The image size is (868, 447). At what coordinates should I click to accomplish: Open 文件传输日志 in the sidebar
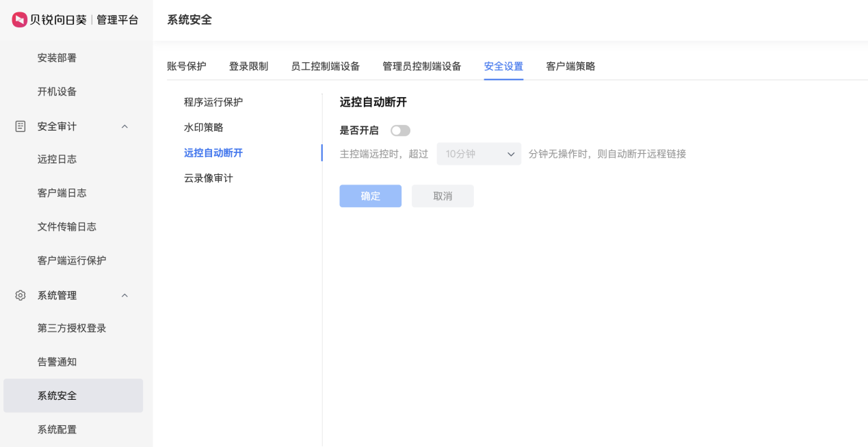tap(67, 227)
